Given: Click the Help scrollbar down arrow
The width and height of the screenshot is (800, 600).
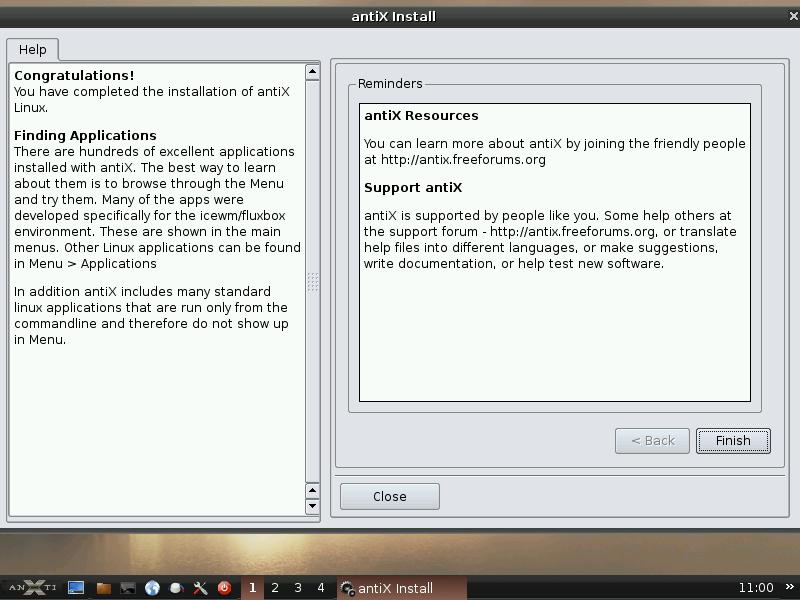Looking at the screenshot, I should [312, 506].
